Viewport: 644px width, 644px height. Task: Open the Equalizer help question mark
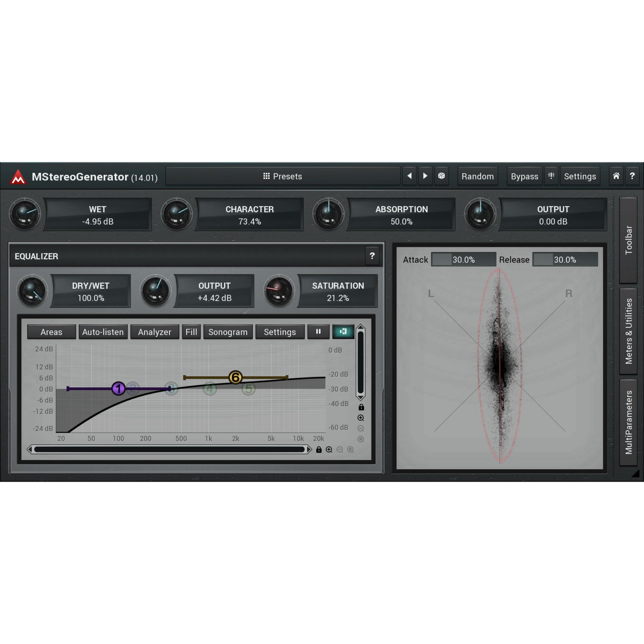372,256
